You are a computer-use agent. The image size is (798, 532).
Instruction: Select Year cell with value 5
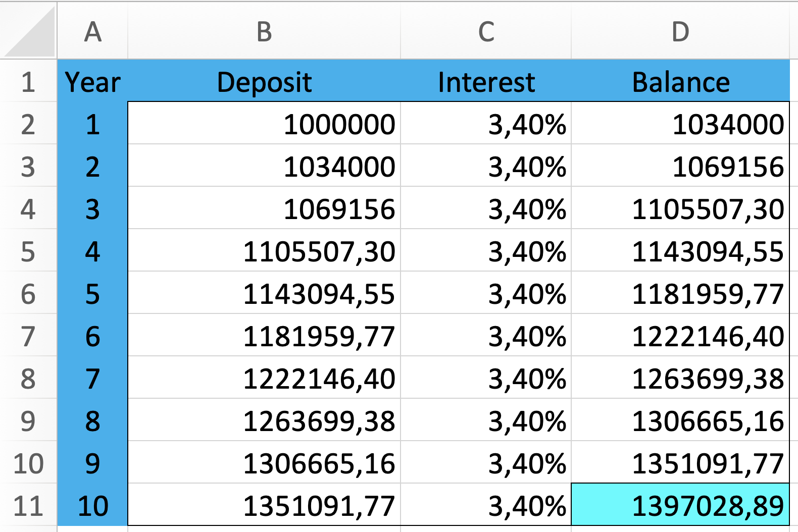pos(92,293)
